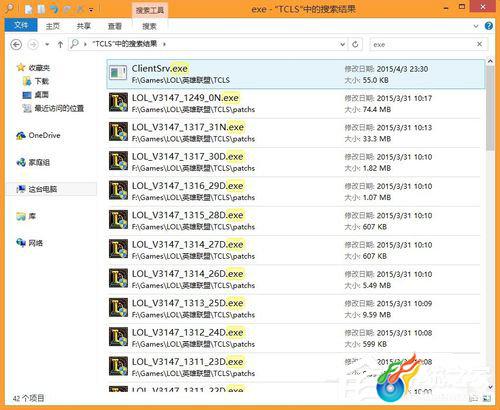The width and height of the screenshot is (500, 410).
Task: Switch to the 查看 ribbon tab
Action: click(x=115, y=26)
